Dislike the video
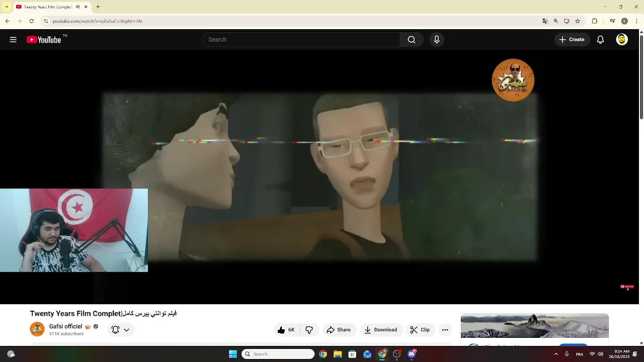Image resolution: width=644 pixels, height=362 pixels. point(309,330)
